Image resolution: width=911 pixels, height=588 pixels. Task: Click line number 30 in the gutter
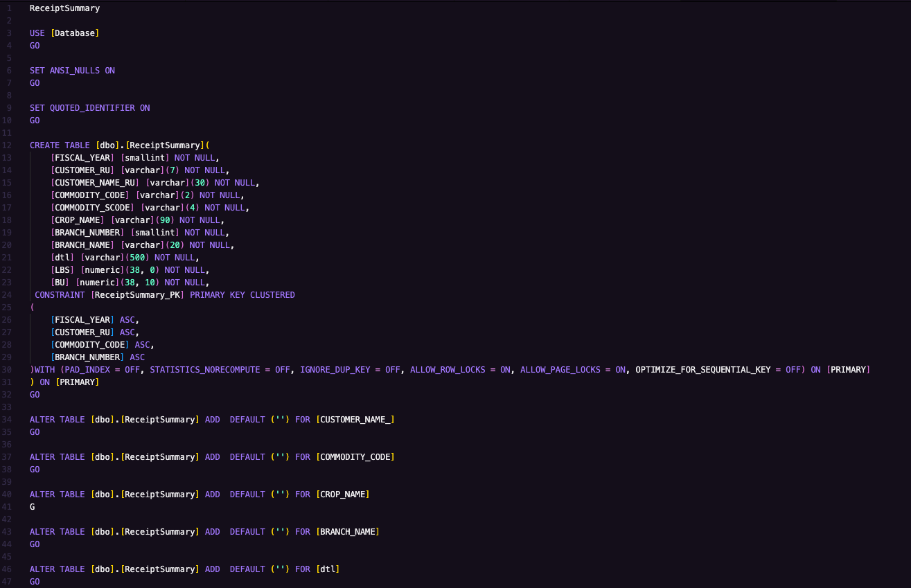click(x=8, y=370)
